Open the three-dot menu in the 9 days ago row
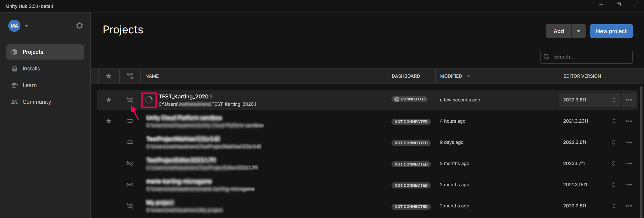Image resolution: width=644 pixels, height=218 pixels. pyautogui.click(x=629, y=142)
